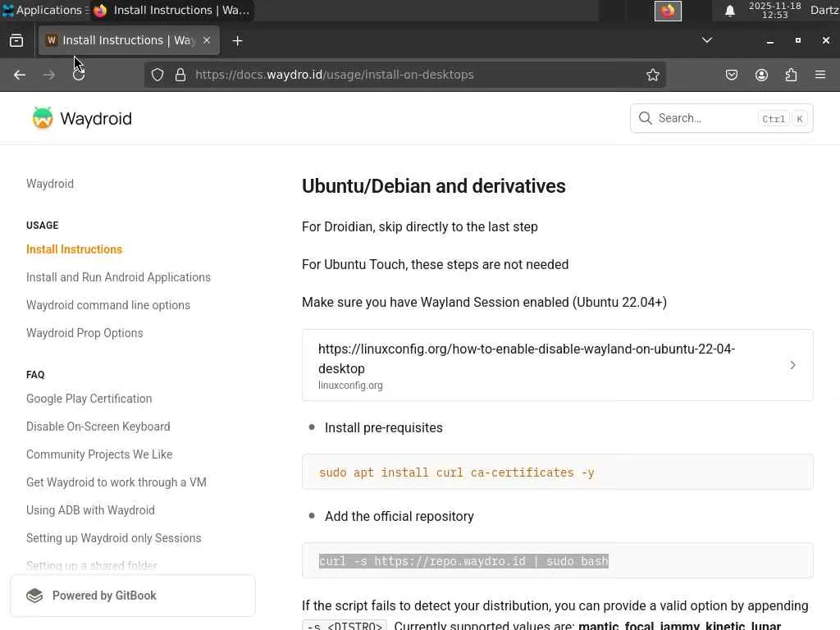Click the Waydroid logo icon

pos(43,118)
